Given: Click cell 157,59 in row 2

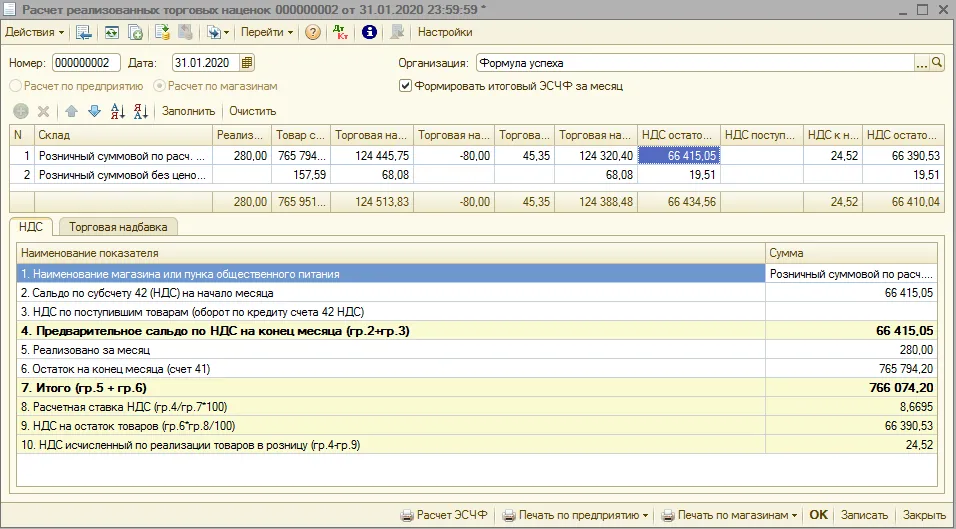Looking at the screenshot, I should (x=301, y=175).
